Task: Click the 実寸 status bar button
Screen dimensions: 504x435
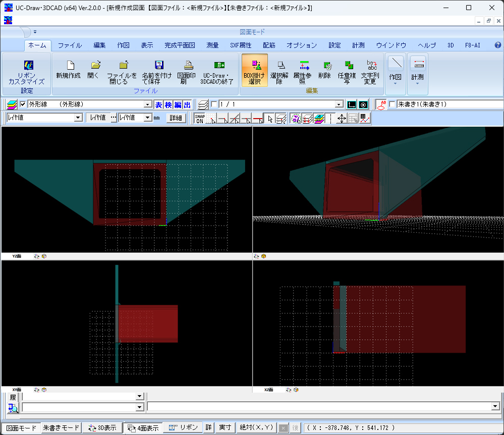Action: (225, 427)
